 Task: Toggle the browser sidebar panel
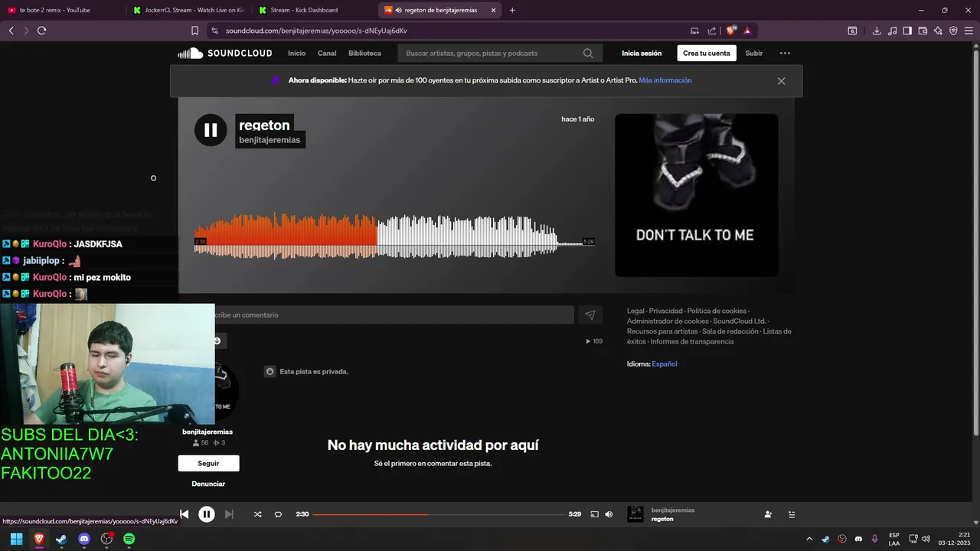(x=907, y=31)
